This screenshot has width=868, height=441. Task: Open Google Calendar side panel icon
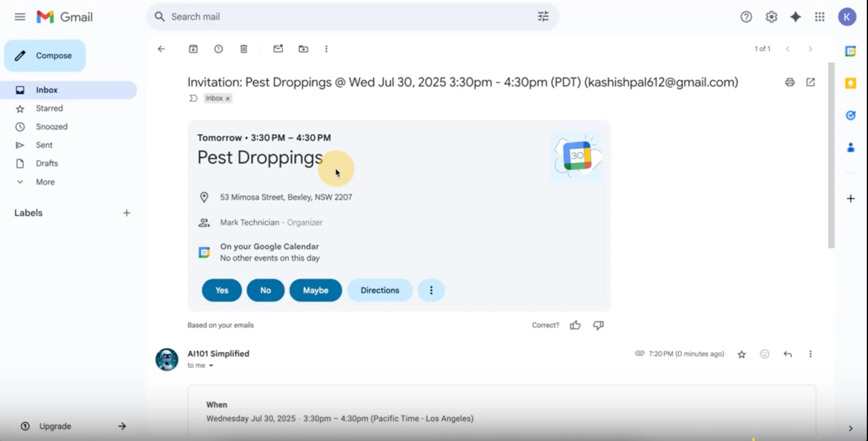pos(850,51)
